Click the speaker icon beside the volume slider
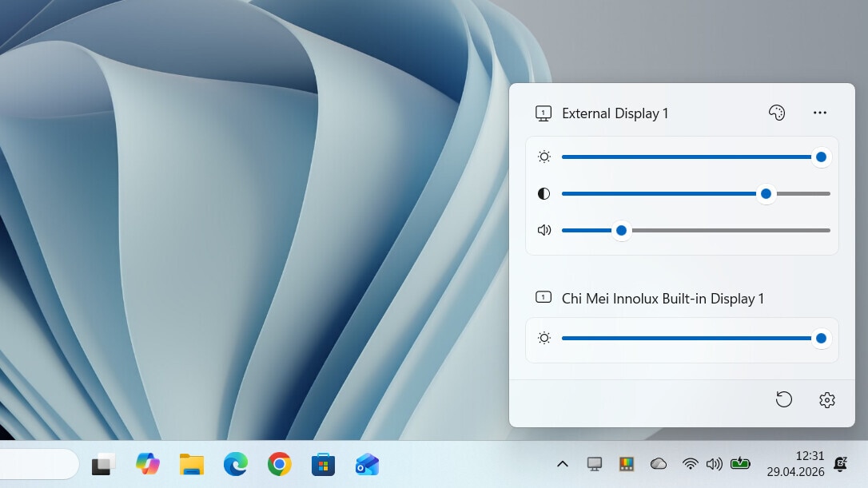The height and width of the screenshot is (488, 868). pyautogui.click(x=544, y=230)
